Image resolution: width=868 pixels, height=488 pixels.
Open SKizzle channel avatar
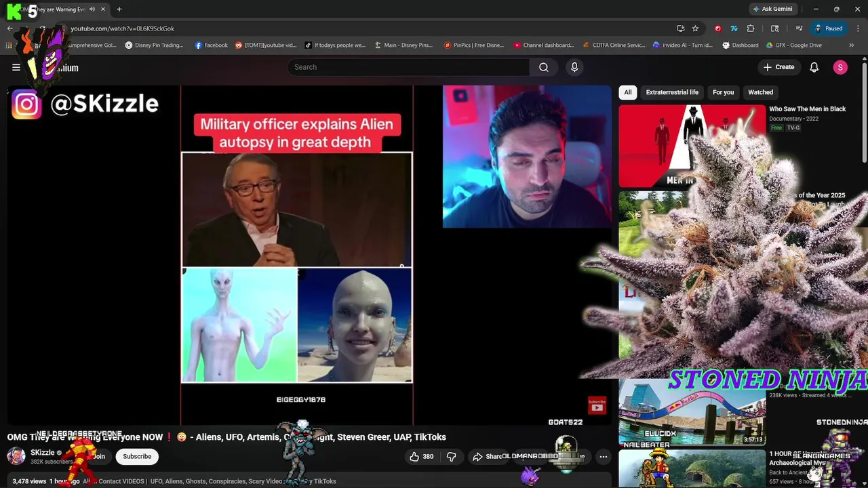(16, 456)
